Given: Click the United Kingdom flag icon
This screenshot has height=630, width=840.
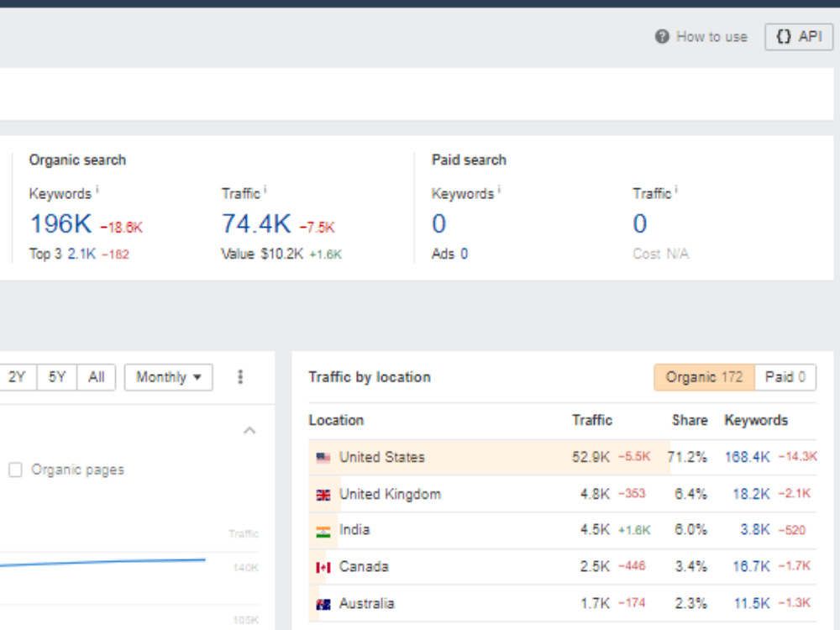Looking at the screenshot, I should click(x=323, y=495).
